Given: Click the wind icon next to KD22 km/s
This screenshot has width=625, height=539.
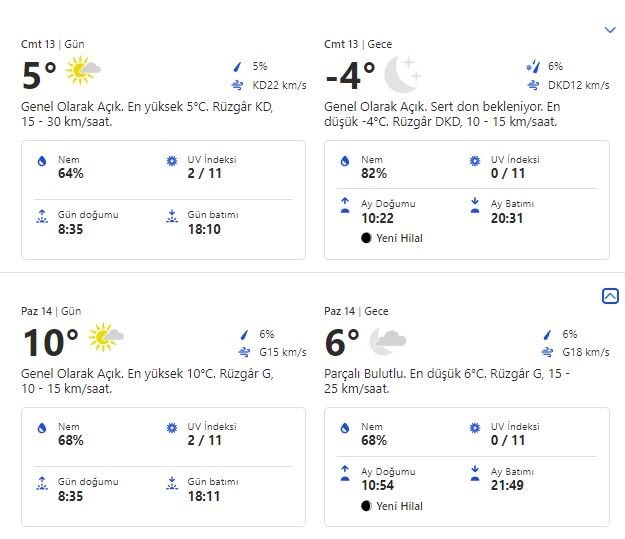Looking at the screenshot, I should tap(238, 85).
